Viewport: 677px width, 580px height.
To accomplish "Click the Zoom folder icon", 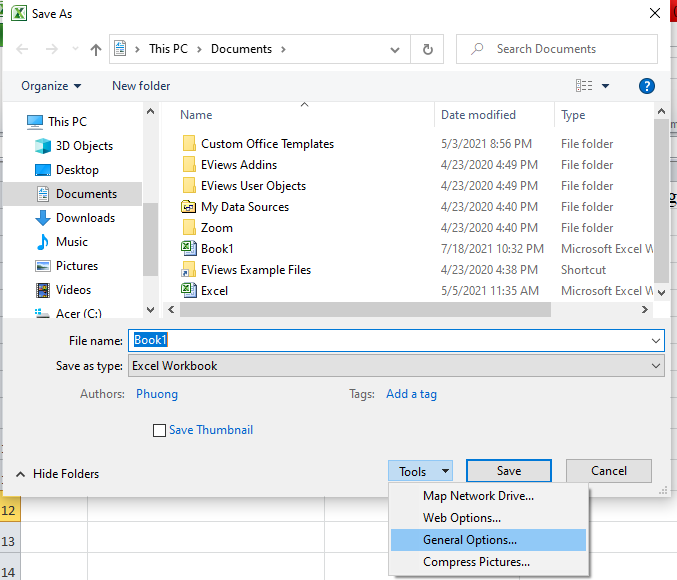I will point(189,228).
